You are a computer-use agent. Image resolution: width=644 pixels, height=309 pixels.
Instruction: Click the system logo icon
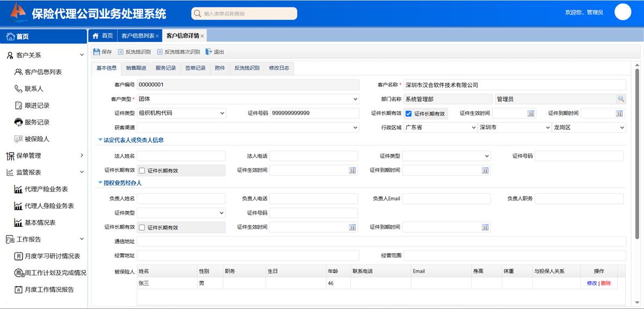click(18, 11)
